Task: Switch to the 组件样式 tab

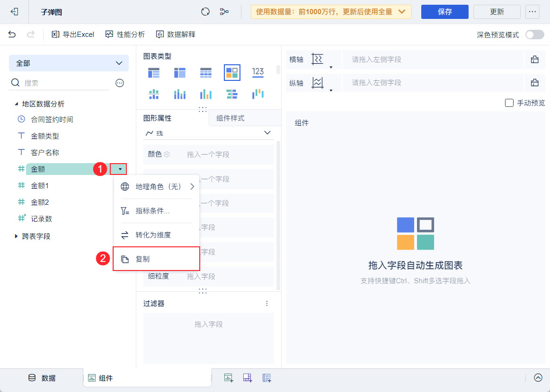Action: pos(245,118)
